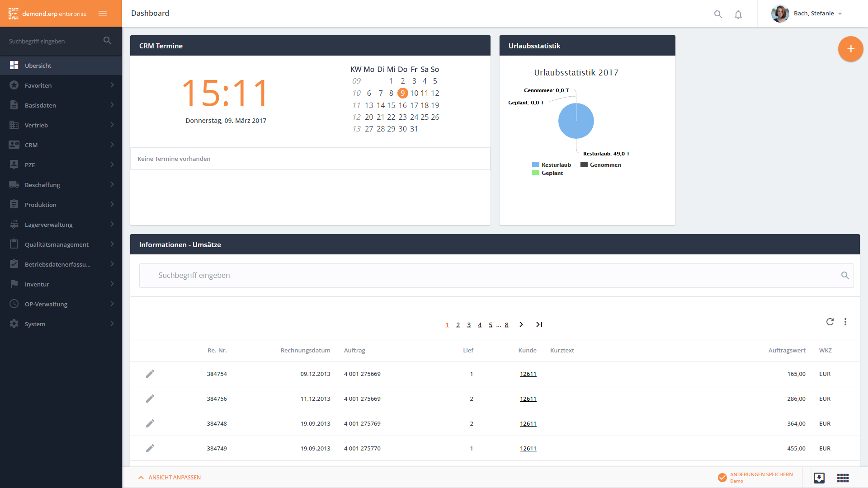The height and width of the screenshot is (488, 868).
Task: Click the refresh icon above the table
Action: 830,322
